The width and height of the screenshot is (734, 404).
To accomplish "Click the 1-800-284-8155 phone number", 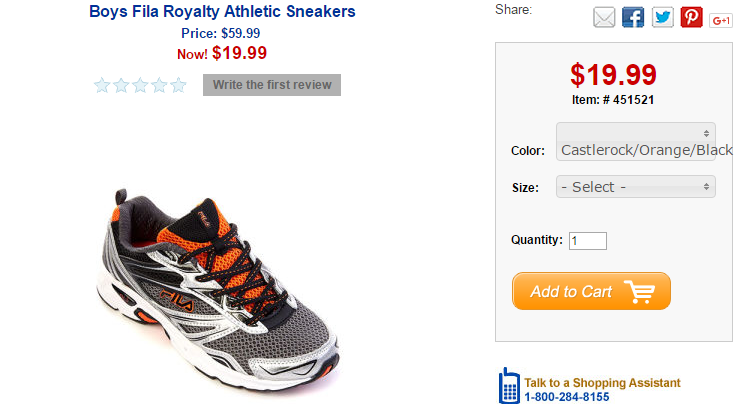I will tap(567, 397).
